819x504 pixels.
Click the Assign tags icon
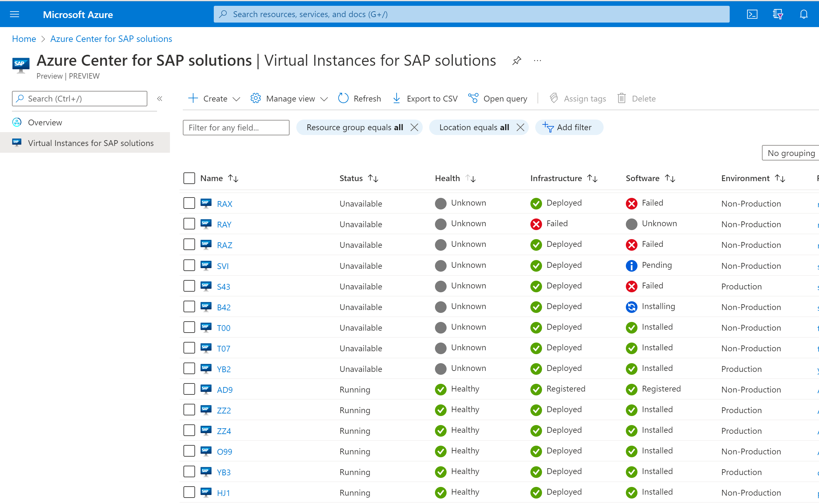click(x=577, y=98)
